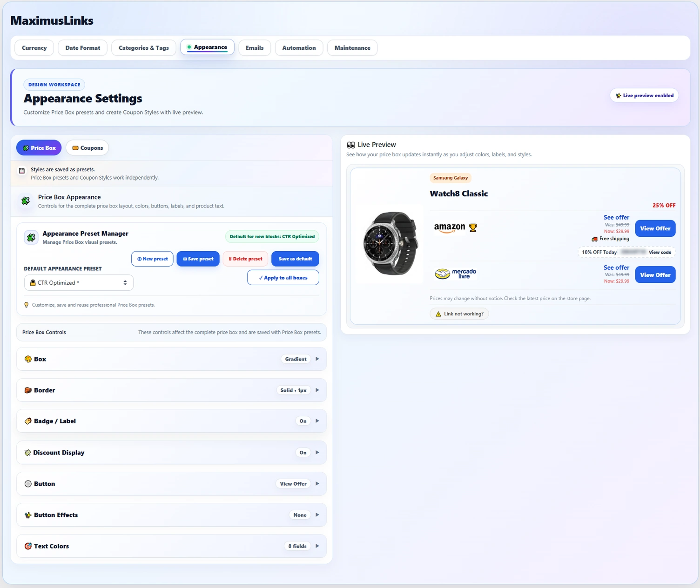700x588 pixels.
Task: Go to the Automation tab
Action: click(x=299, y=48)
